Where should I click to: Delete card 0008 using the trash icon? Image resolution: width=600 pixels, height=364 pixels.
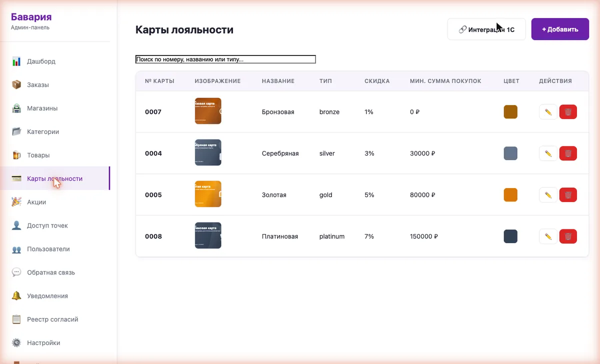click(x=568, y=236)
